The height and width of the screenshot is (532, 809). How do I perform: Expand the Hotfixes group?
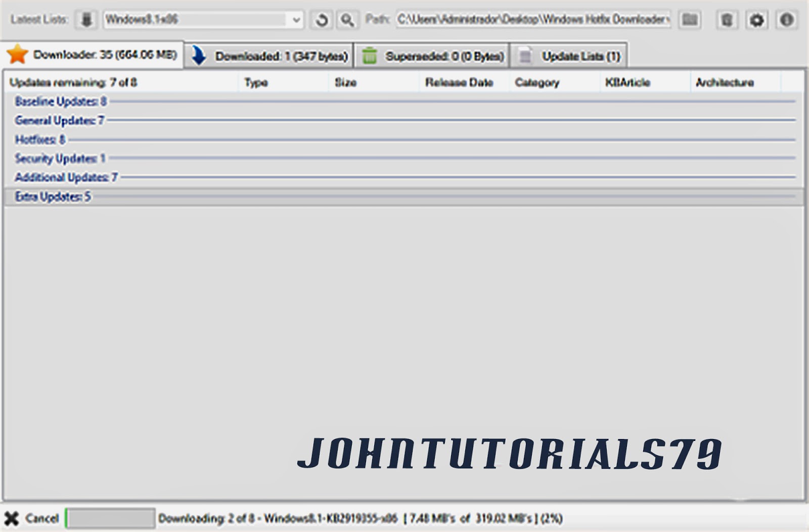[40, 140]
